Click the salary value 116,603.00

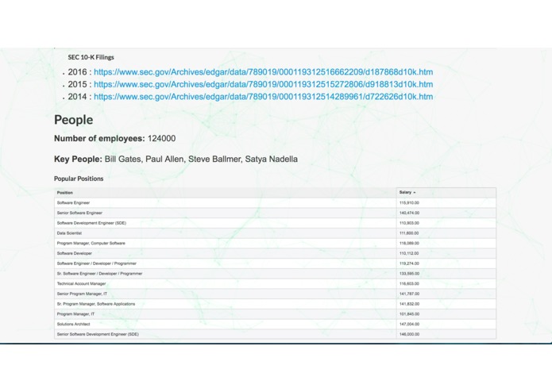point(409,284)
